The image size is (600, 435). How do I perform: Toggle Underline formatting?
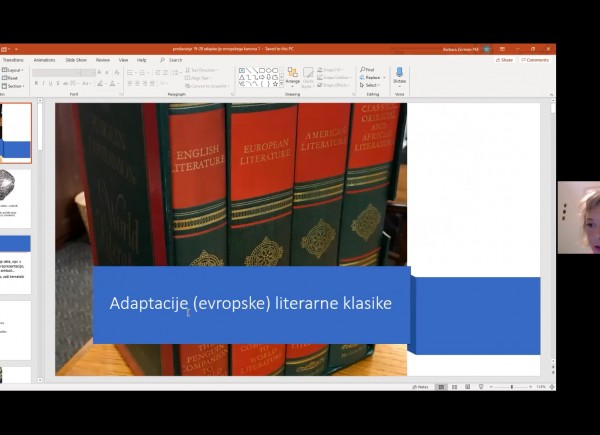pos(51,83)
